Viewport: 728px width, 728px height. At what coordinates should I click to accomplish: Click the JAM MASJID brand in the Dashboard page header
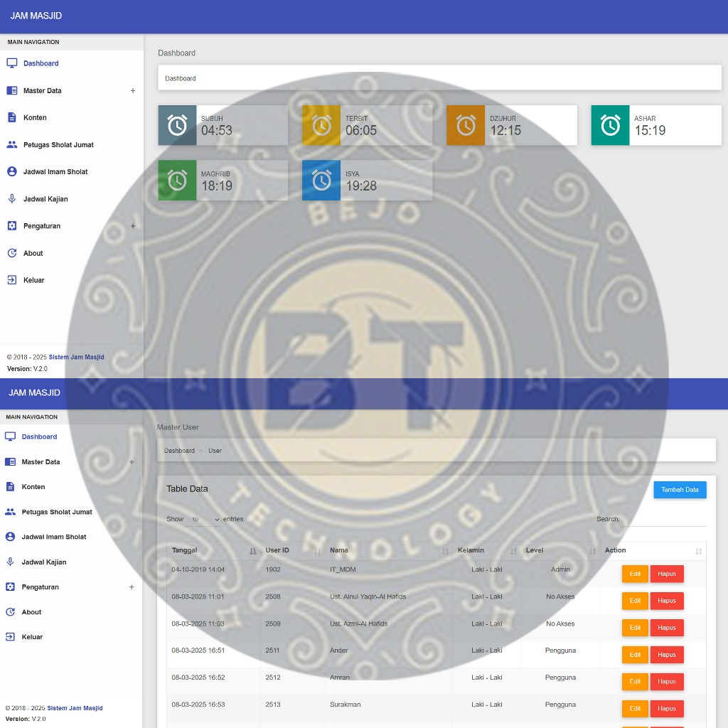36,16
